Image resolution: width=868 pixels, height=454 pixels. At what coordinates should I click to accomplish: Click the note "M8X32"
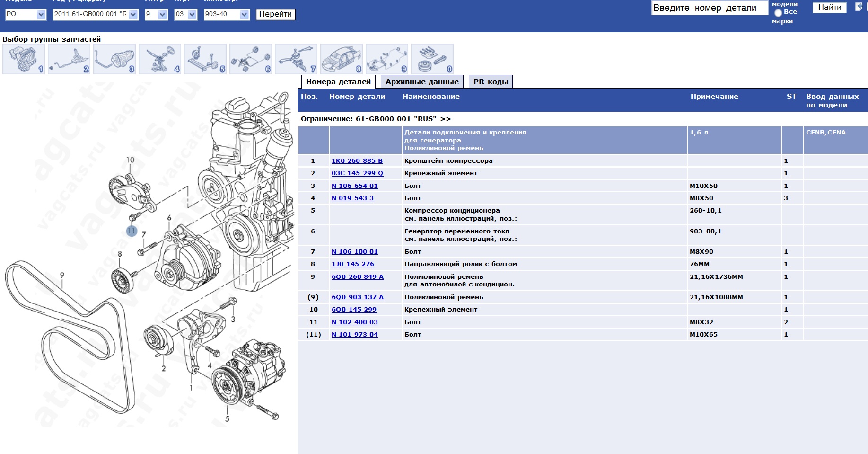pyautogui.click(x=701, y=322)
